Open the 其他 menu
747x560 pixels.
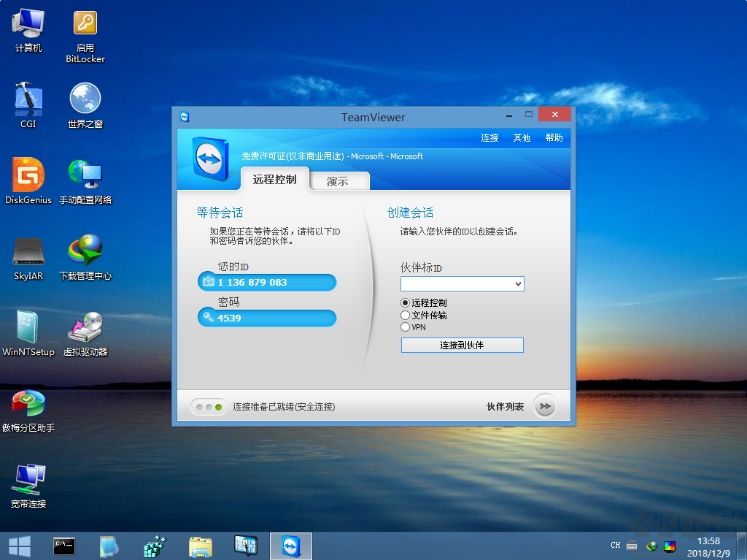tap(521, 138)
